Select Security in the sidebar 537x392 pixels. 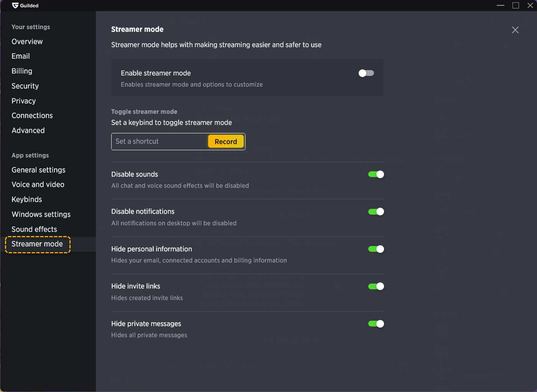(x=25, y=86)
